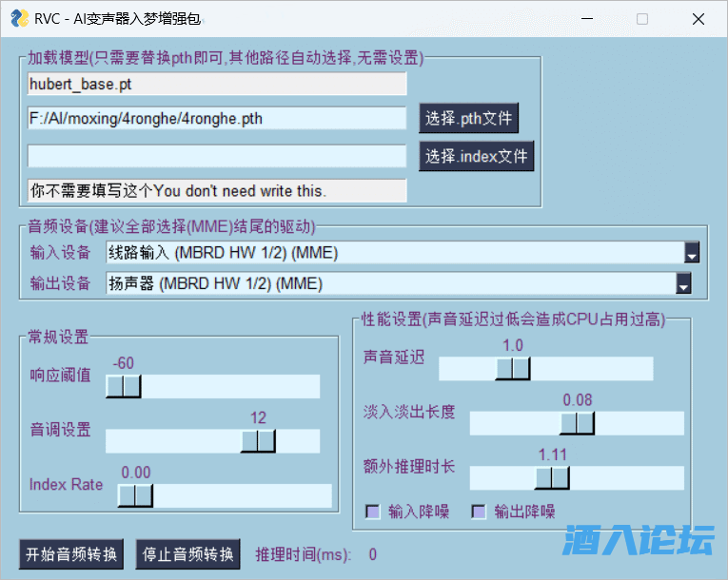Viewport: 728px width, 580px height.
Task: Close the RVC window
Action: pyautogui.click(x=698, y=19)
